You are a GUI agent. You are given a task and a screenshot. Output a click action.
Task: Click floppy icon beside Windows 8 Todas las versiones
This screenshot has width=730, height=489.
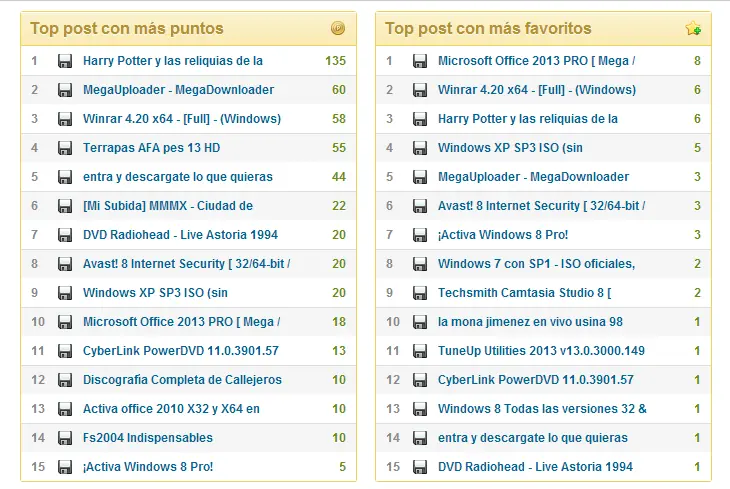(420, 409)
